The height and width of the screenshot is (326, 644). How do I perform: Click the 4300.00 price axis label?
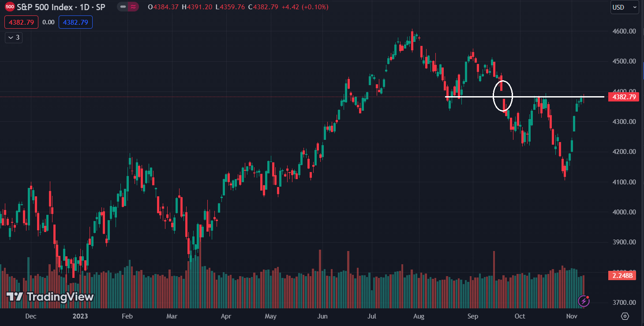coord(624,122)
